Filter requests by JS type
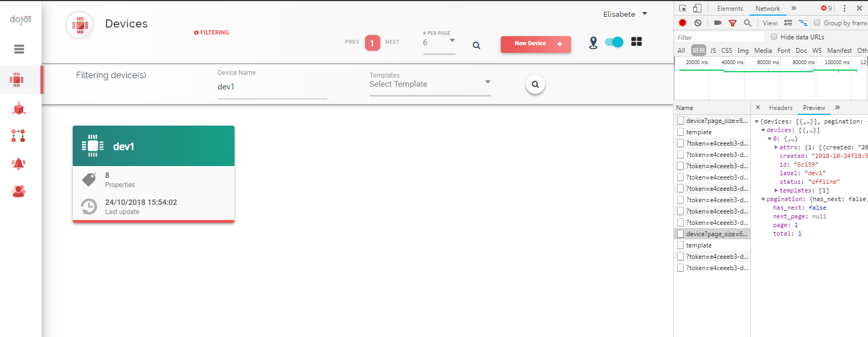Image resolution: width=868 pixels, height=337 pixels. pos(713,50)
